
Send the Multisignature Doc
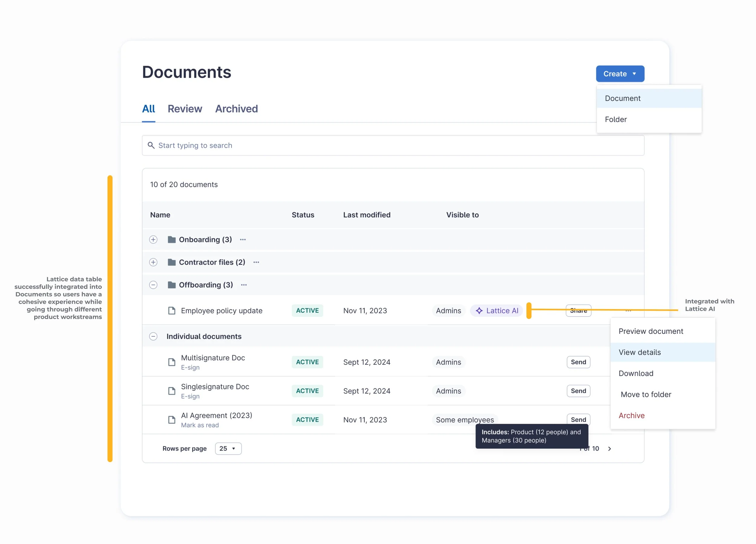578,362
